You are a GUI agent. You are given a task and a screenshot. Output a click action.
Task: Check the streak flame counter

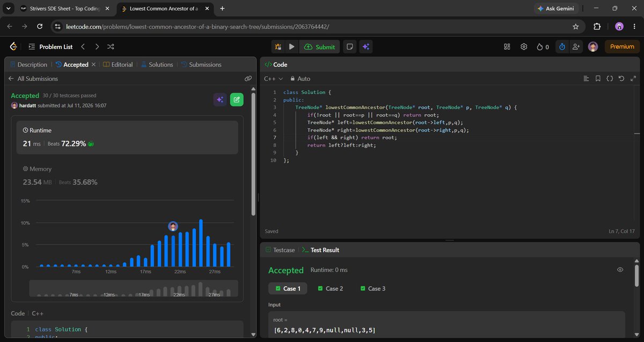(543, 47)
